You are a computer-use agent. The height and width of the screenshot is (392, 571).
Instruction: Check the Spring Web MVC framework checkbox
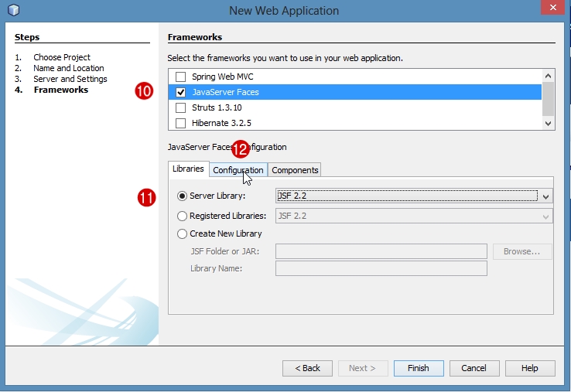coord(180,77)
